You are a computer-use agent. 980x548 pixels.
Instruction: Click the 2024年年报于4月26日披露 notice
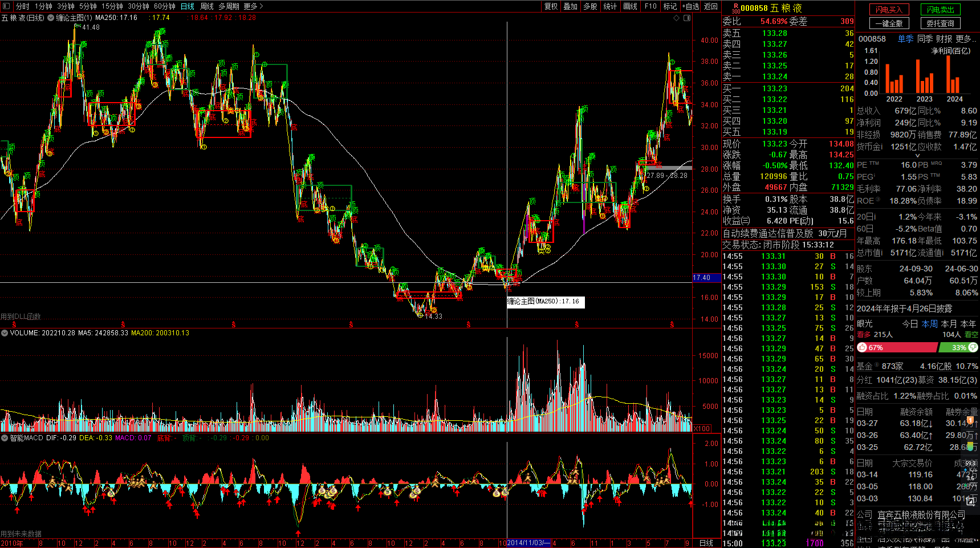[x=904, y=308]
